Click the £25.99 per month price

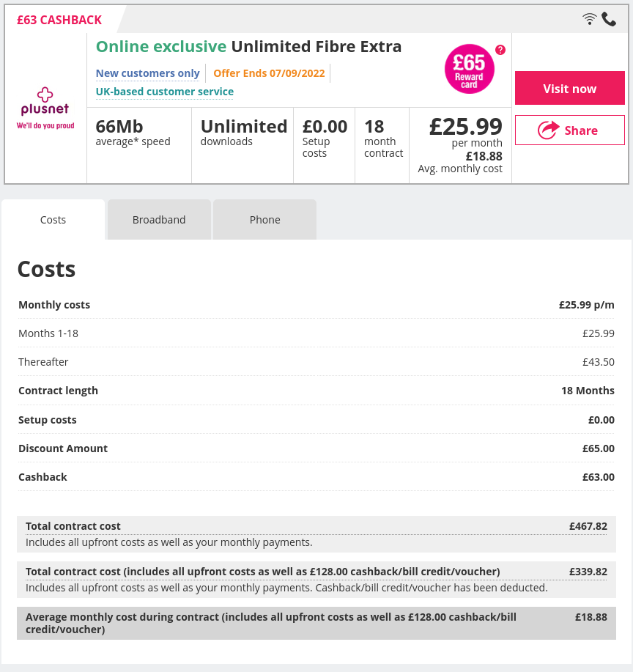466,128
